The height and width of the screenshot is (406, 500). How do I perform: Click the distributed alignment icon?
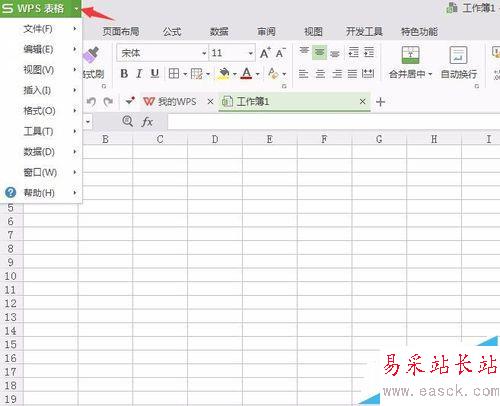tap(368, 74)
